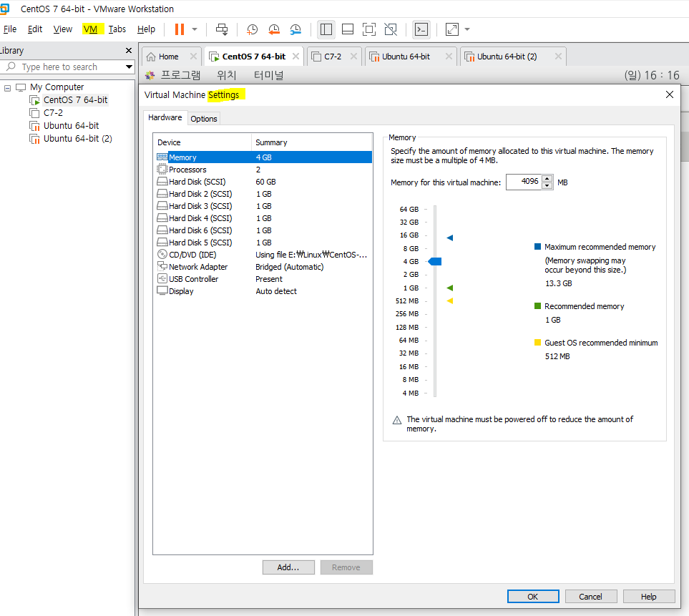
Task: Select the Memory device row
Action: click(264, 157)
